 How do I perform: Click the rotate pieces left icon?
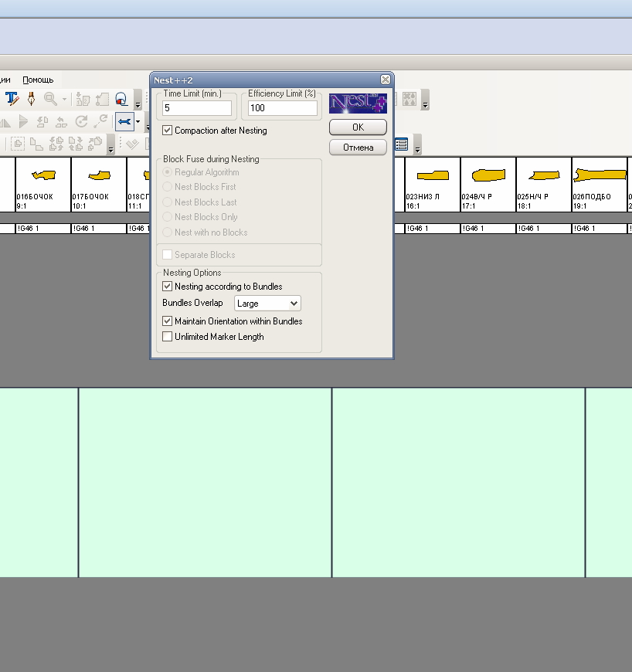[42, 122]
